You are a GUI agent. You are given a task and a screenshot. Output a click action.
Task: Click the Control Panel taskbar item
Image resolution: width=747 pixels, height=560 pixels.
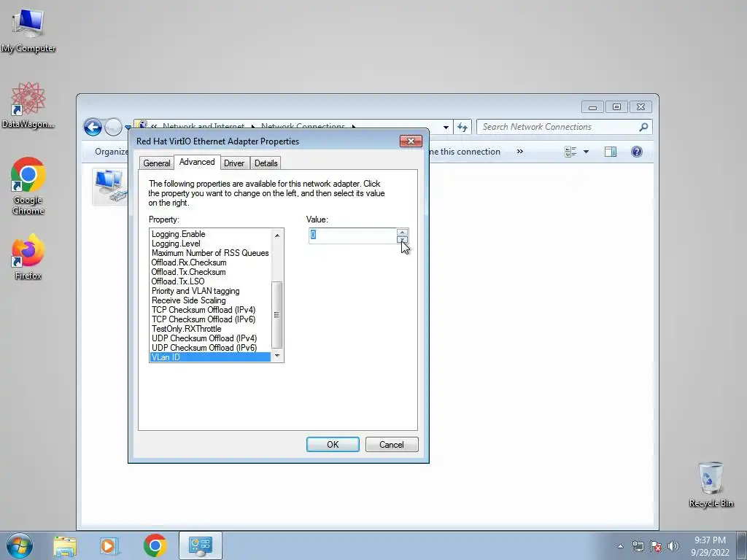pyautogui.click(x=201, y=545)
